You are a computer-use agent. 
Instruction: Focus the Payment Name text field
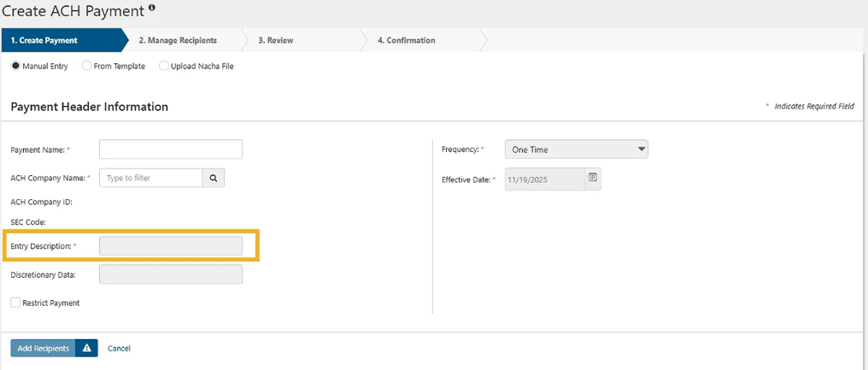point(171,150)
